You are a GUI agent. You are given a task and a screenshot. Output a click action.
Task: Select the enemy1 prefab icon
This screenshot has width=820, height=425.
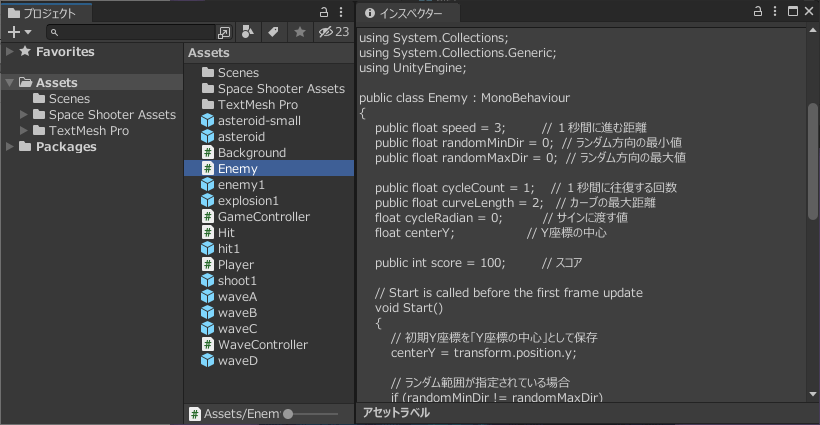[208, 185]
